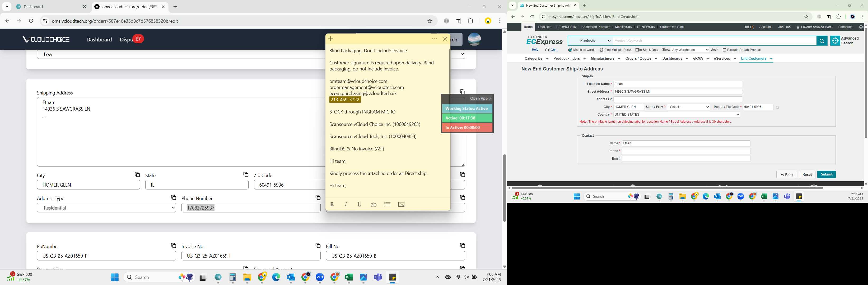This screenshot has height=285, width=868.
Task: Select the Find Multiple Part# radio
Action: (x=601, y=50)
